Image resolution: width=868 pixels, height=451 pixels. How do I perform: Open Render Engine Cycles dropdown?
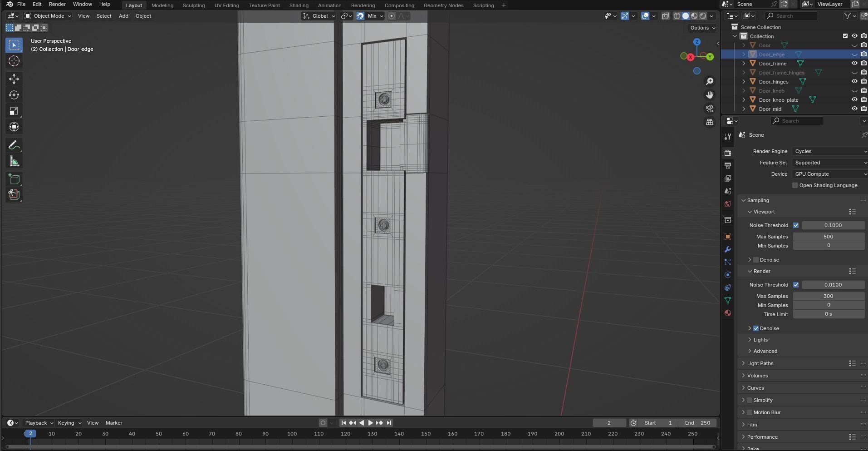tap(830, 151)
